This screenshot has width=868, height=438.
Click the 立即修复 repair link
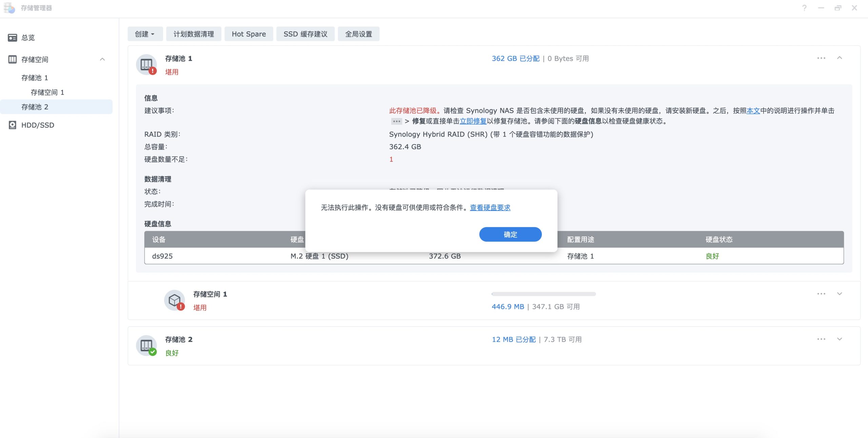(473, 121)
